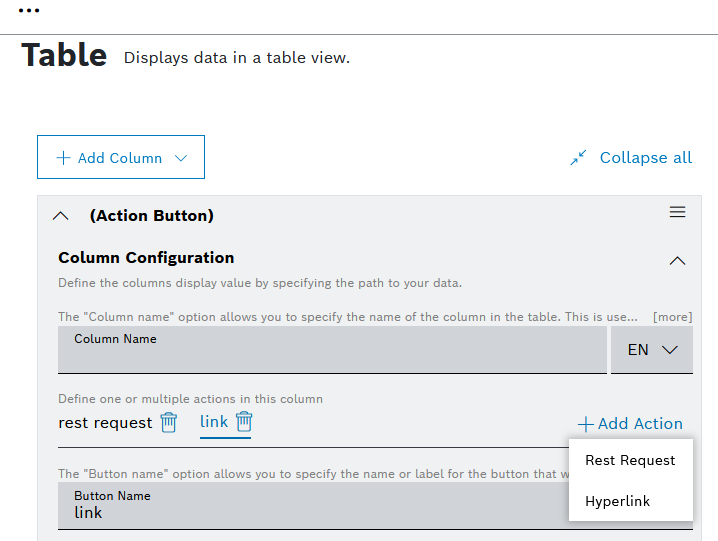Click the plus icon in Add Column

click(64, 158)
